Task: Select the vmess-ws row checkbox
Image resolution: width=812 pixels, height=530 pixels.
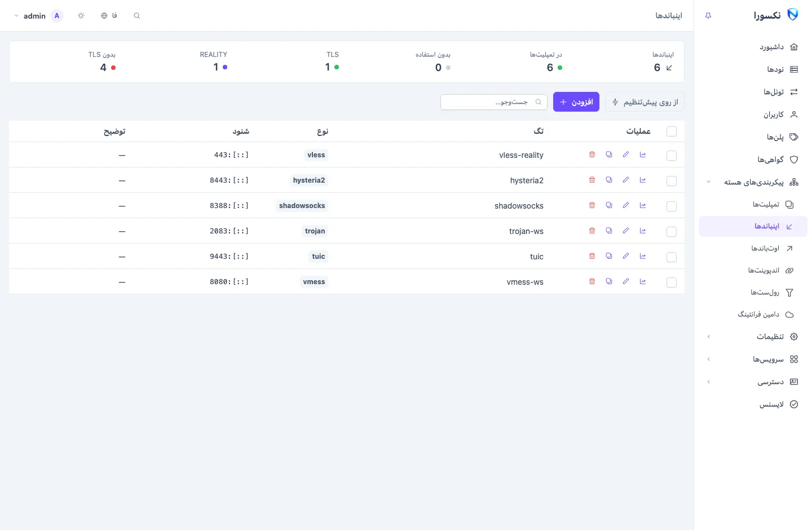Action: 672,282
